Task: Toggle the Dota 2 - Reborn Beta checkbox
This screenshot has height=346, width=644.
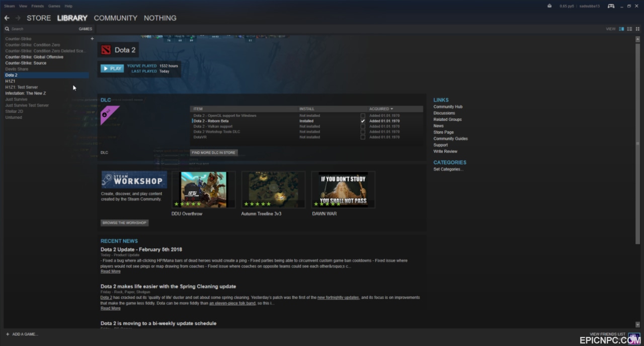Action: 363,121
